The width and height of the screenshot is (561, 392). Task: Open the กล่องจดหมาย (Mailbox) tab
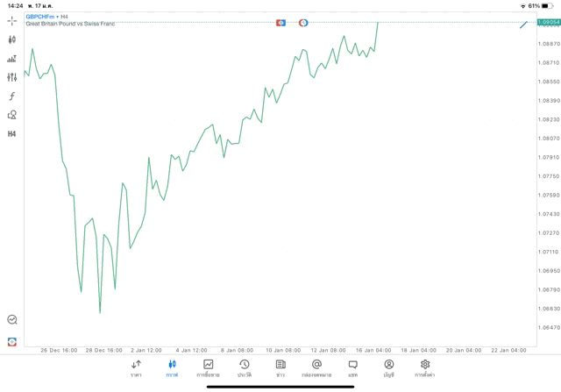pos(316,367)
